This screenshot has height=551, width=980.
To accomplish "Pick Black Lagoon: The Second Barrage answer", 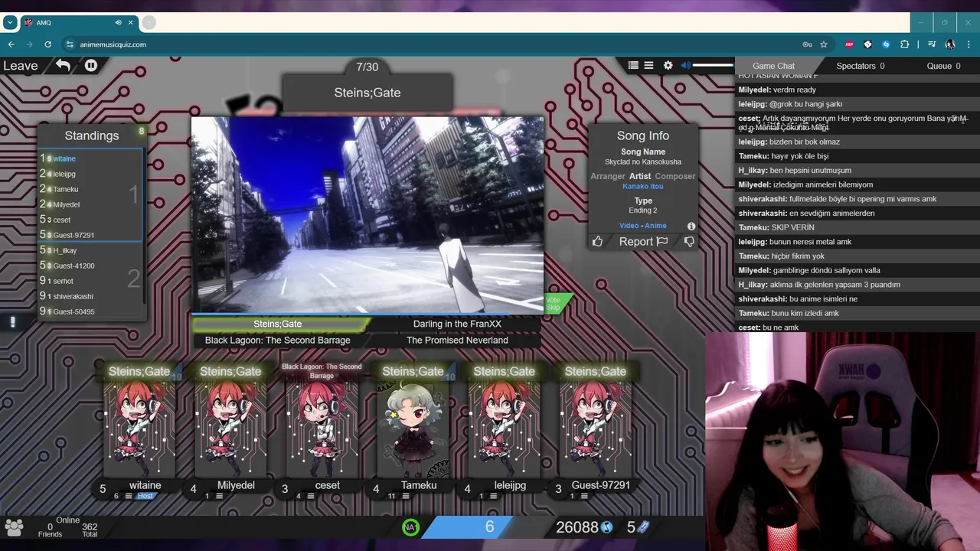I will point(278,341).
